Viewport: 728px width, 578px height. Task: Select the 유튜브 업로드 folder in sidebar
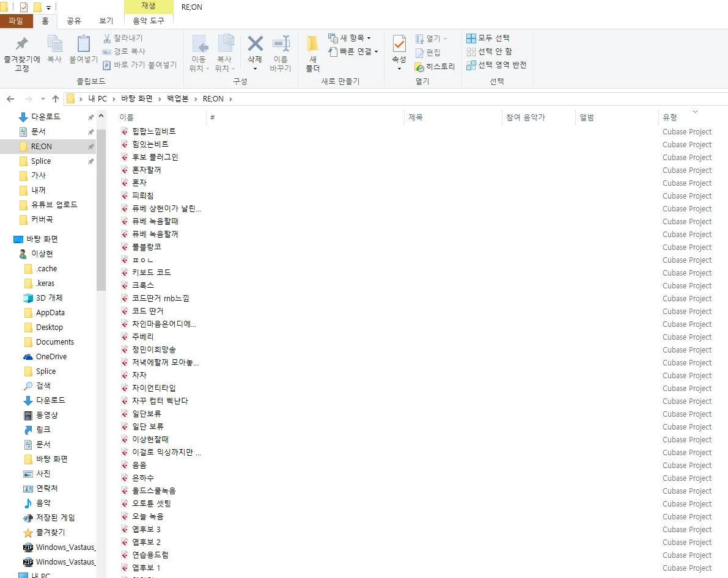pyautogui.click(x=54, y=205)
